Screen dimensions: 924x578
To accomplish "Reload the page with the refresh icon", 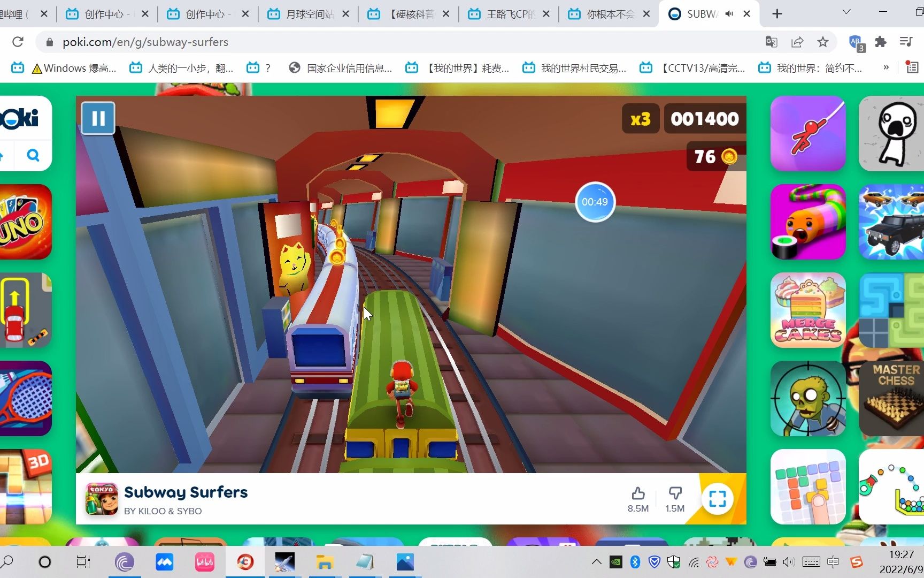I will pos(18,42).
